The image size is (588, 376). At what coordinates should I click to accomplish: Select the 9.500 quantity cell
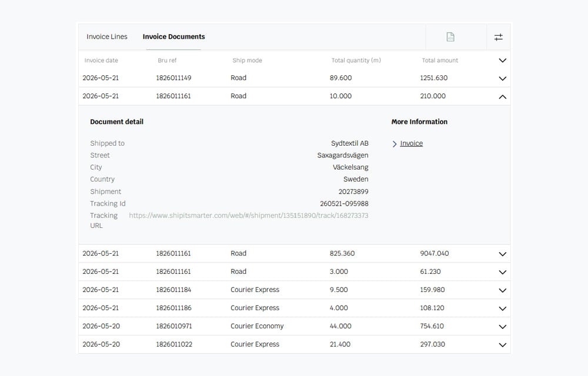click(x=339, y=290)
